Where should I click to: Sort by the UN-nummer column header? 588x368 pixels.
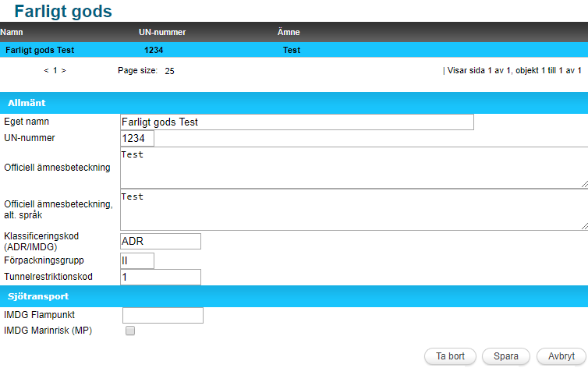tap(161, 32)
